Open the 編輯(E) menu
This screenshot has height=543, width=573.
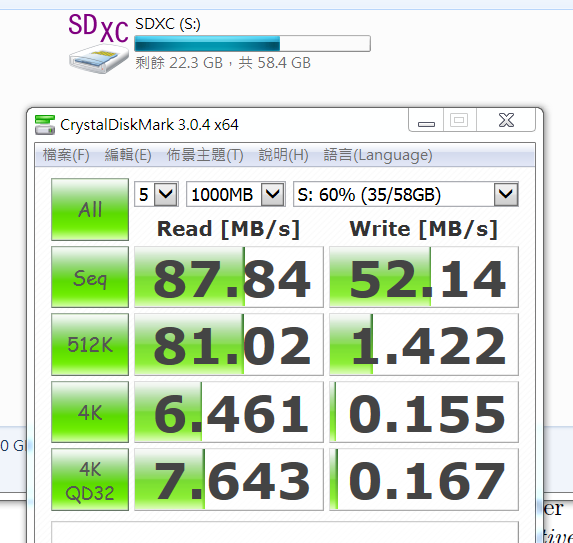tap(128, 155)
